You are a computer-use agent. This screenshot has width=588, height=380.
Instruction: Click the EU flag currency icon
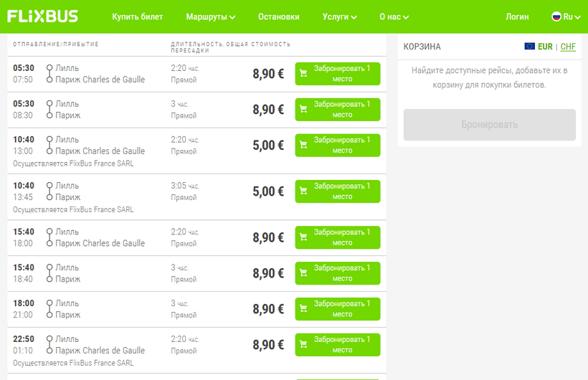coord(529,47)
